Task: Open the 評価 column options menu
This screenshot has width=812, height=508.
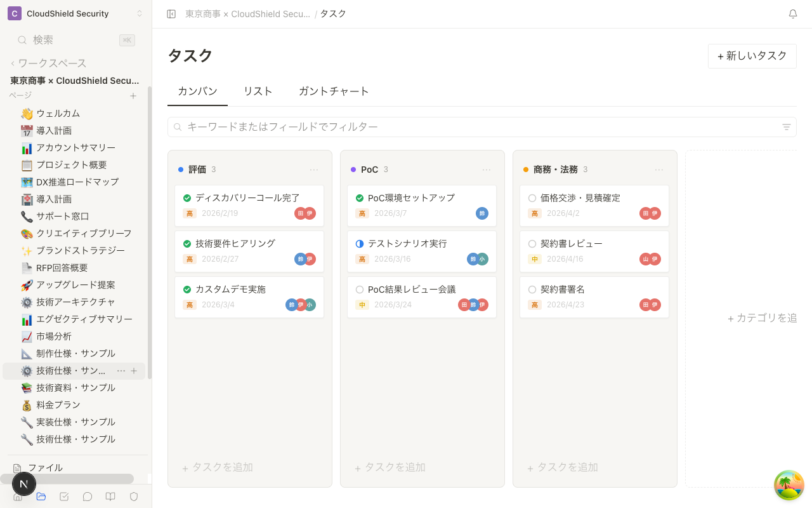Action: pyautogui.click(x=314, y=170)
